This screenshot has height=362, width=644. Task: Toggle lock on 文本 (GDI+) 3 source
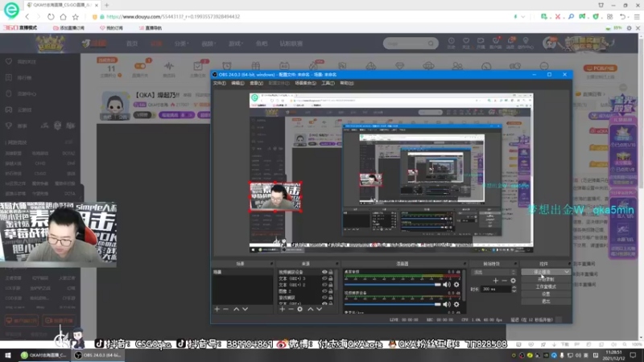pyautogui.click(x=331, y=278)
